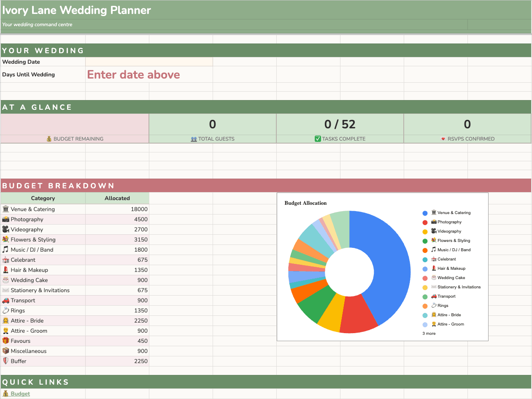Click the green checkmark icon on Tasks Complete
This screenshot has height=399, width=532.
(317, 138)
